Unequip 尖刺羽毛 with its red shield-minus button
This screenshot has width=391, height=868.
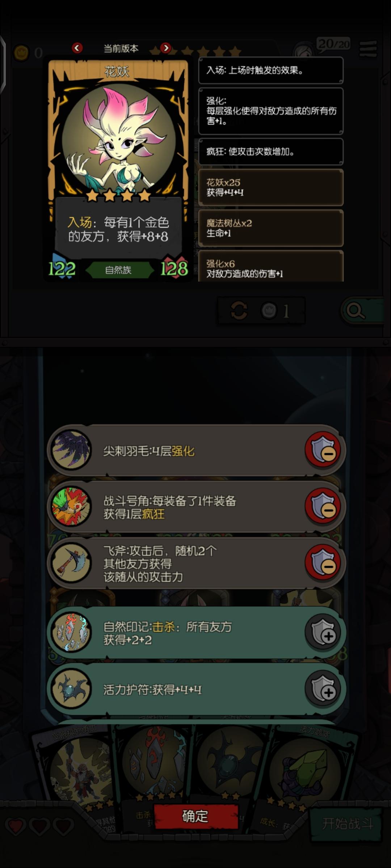coord(323,450)
